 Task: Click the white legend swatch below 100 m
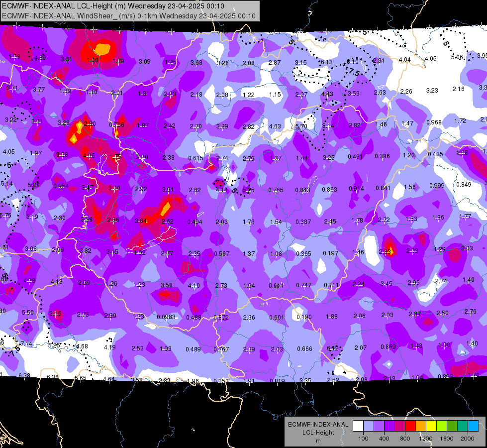[358, 426]
